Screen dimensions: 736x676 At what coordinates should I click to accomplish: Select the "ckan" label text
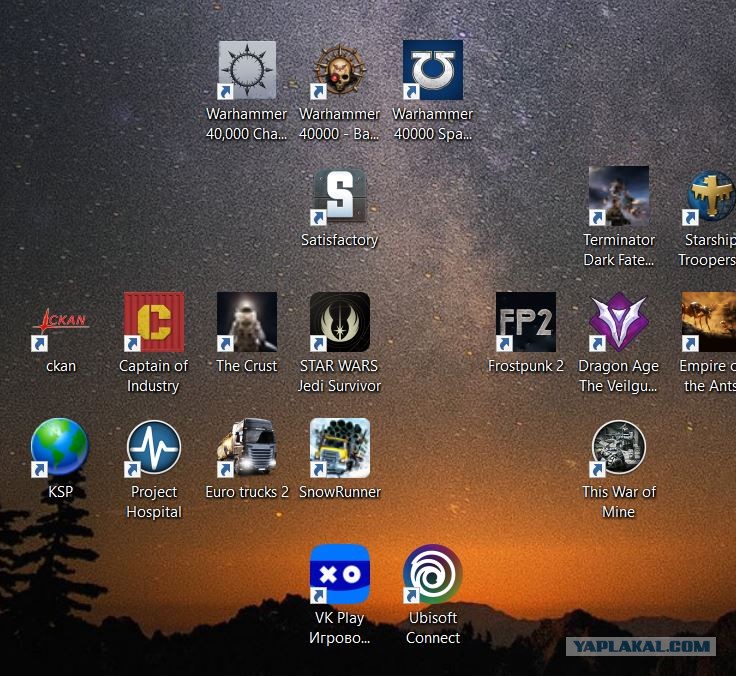[x=61, y=366]
